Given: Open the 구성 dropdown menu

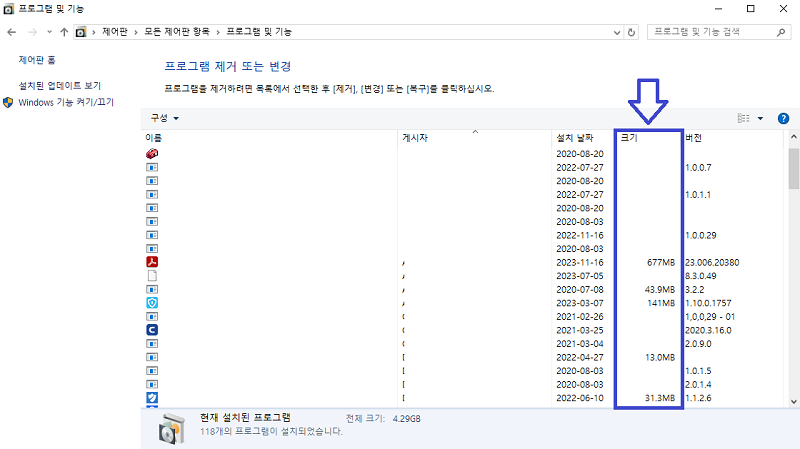Looking at the screenshot, I should 164,118.
